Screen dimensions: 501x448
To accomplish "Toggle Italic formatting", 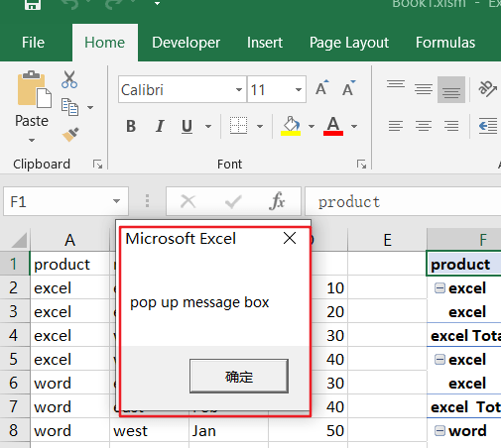I will click(160, 126).
